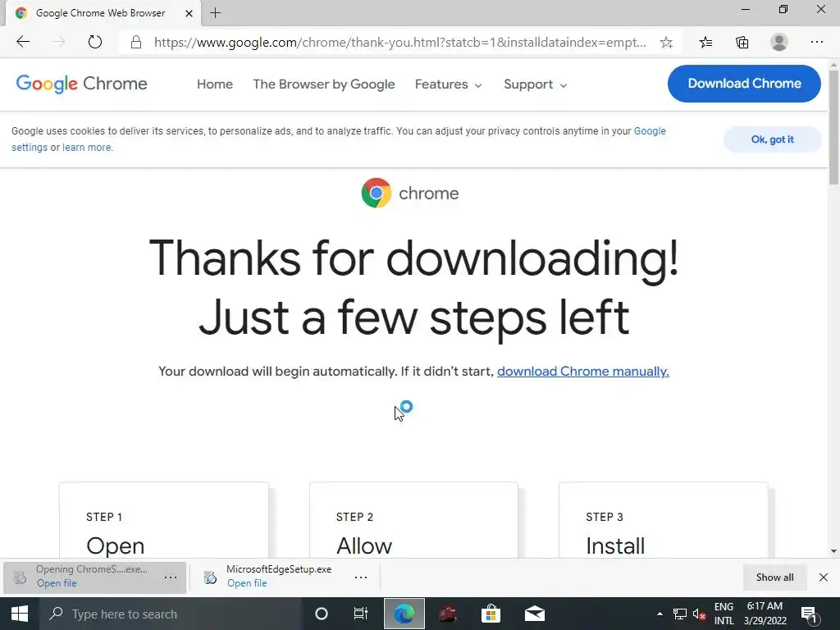Click the page vertical scrollbar thumb
840x630 pixels.
tap(833, 127)
